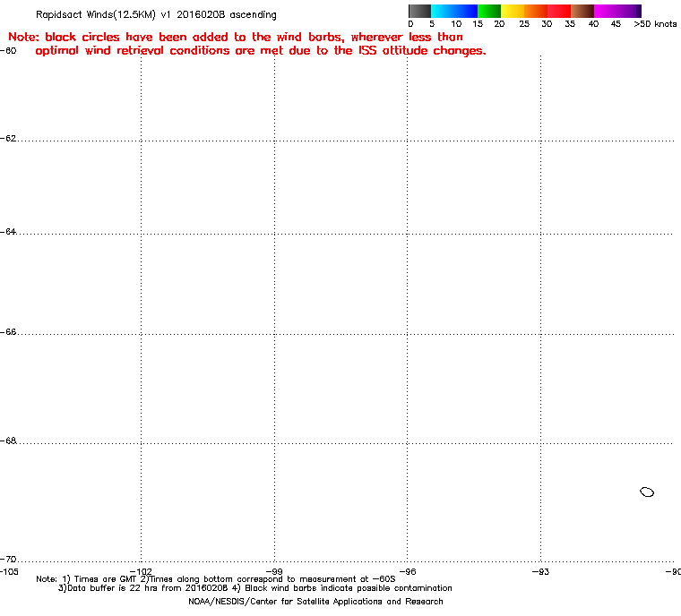Screen dimensions: 681x616
Task: Click the -60 latitude label
Action: [x=8, y=50]
